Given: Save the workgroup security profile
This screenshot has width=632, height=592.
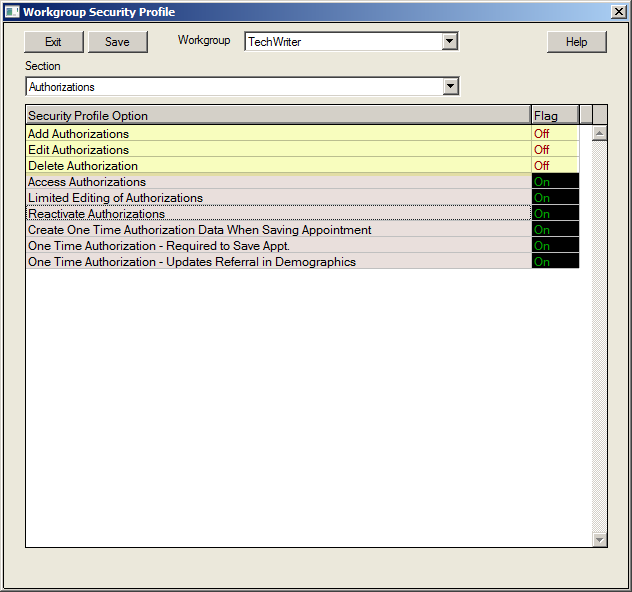Looking at the screenshot, I should click(117, 42).
